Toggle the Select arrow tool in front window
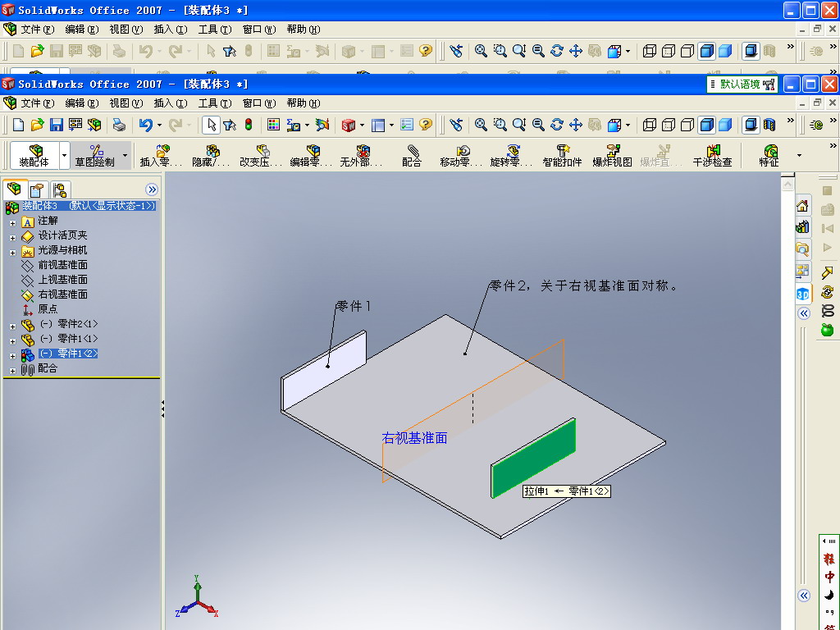Viewport: 840px width, 630px height. point(211,125)
